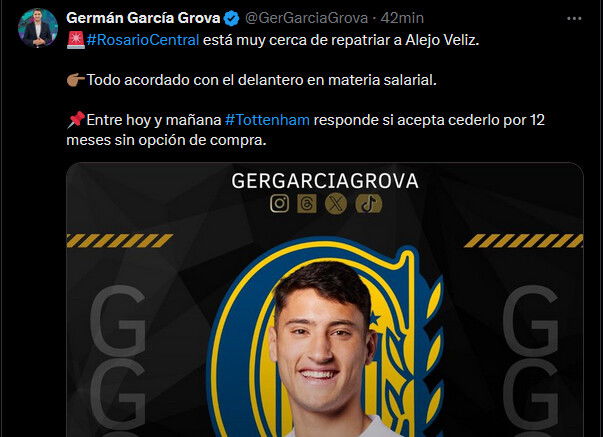The image size is (603, 437).
Task: Click the Instagram icon in the image
Action: click(279, 203)
